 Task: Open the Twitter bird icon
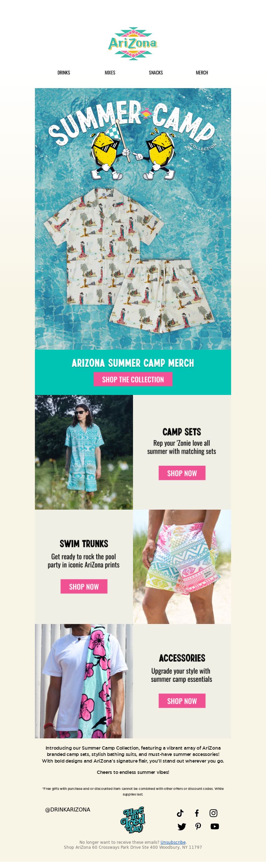coord(182,826)
